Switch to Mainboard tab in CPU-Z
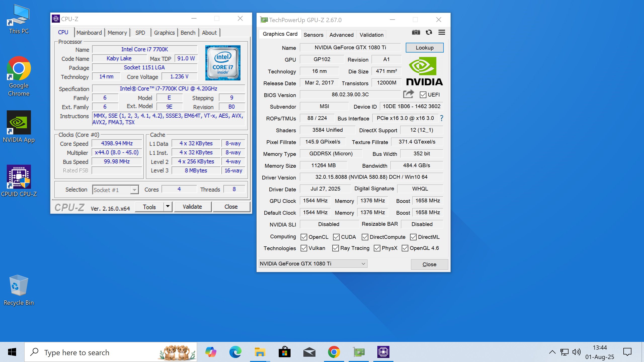The width and height of the screenshot is (644, 362). point(89,33)
